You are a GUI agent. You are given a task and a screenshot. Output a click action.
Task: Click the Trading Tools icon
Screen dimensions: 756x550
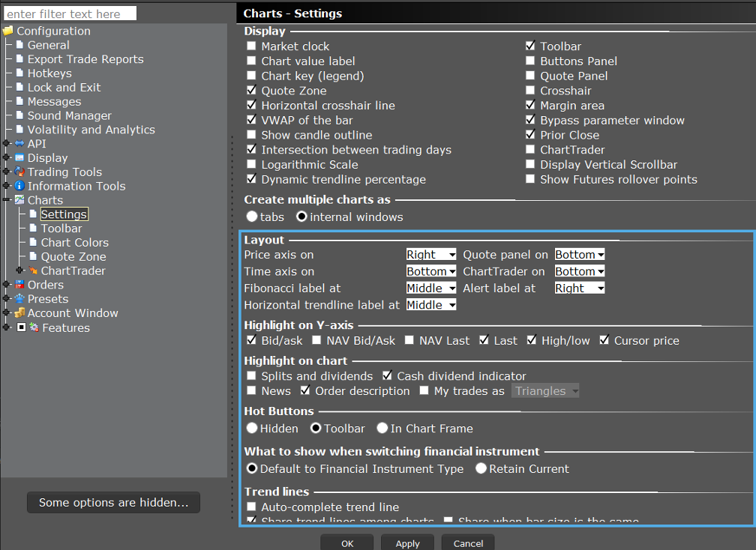[19, 172]
